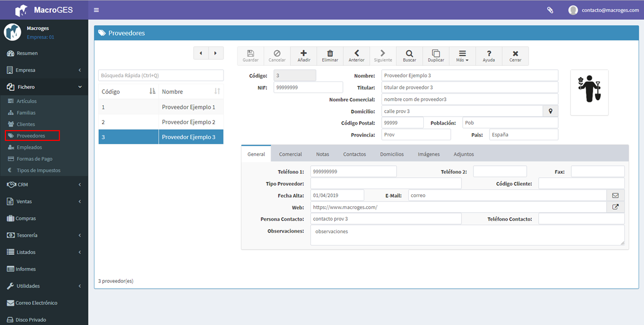The height and width of the screenshot is (325, 644).
Task: Select Proveedor Ejemplo 1 in the list
Action: [161, 107]
